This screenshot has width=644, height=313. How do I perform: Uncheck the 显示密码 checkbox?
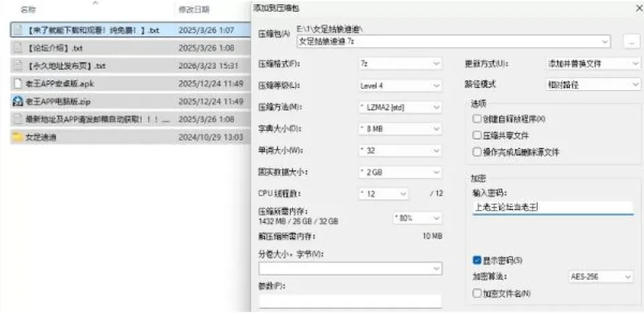[477, 260]
